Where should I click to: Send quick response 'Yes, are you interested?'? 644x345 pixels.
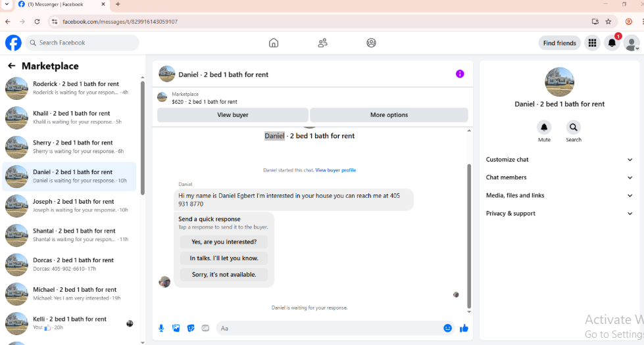click(x=224, y=242)
